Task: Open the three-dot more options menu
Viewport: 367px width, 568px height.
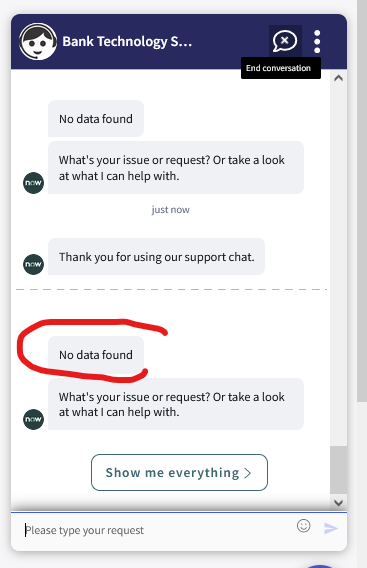Action: click(317, 41)
